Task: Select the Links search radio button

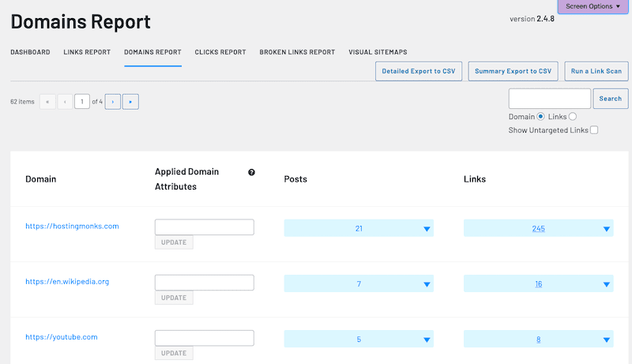Action: 573,116
